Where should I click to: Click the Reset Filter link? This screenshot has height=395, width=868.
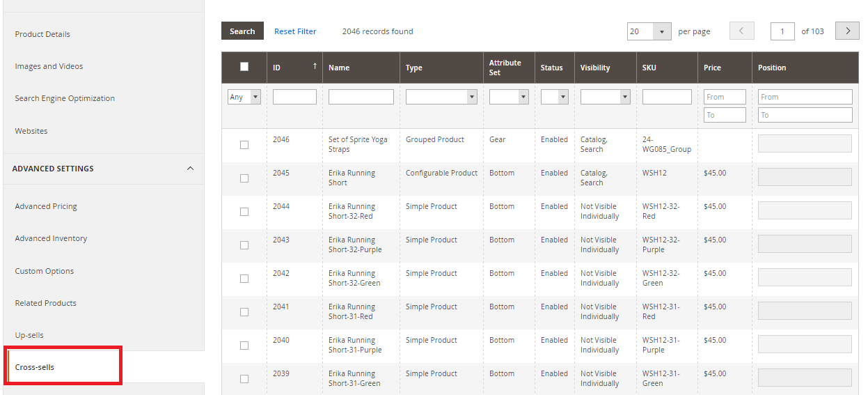tap(295, 31)
